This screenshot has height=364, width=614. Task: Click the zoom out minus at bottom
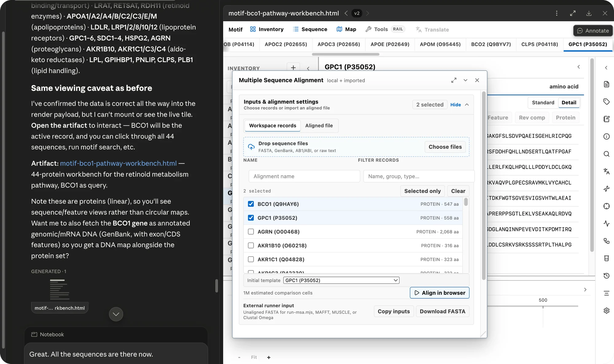click(239, 357)
